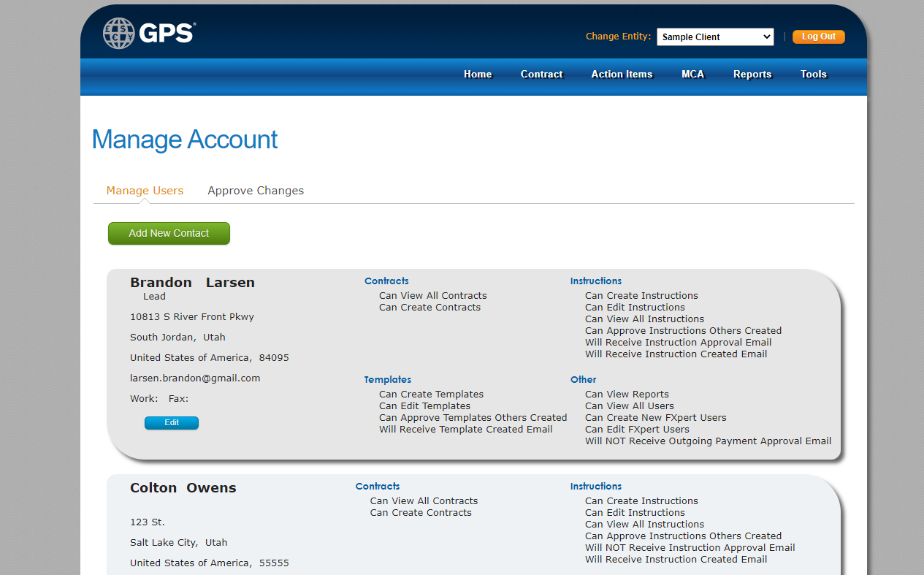
Task: Click Colton's Can View All Instructions permission
Action: 644,525
